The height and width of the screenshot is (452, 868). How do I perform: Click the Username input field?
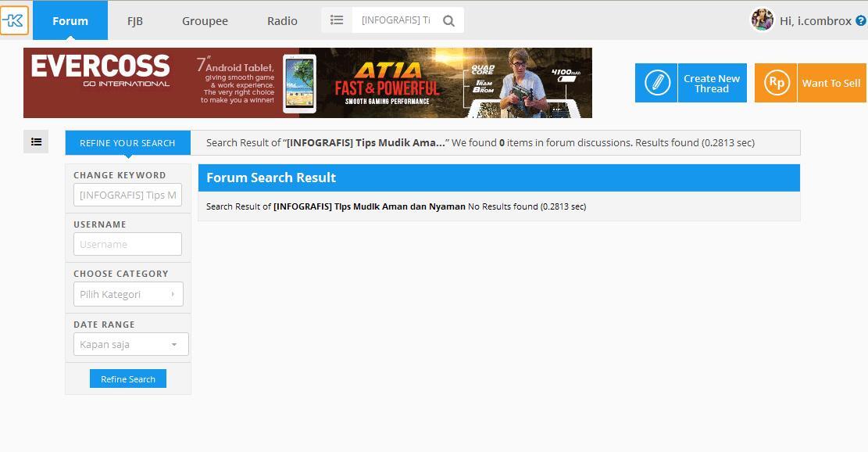coord(127,244)
